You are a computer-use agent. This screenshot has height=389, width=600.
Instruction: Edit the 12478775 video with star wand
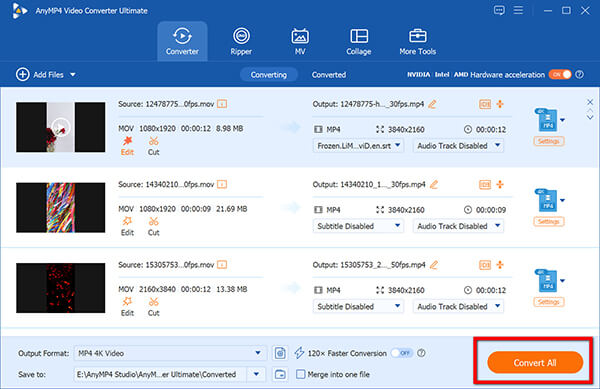pyautogui.click(x=127, y=146)
